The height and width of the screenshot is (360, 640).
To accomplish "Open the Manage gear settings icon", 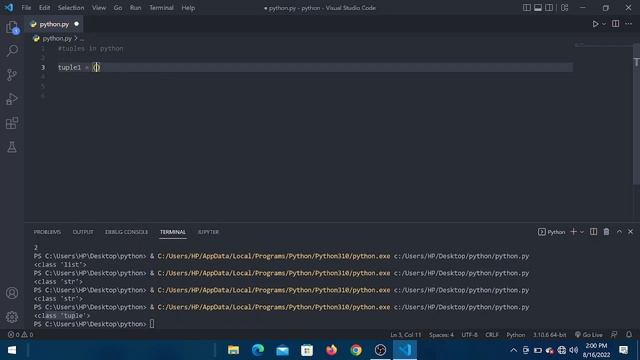I will [x=12, y=317].
